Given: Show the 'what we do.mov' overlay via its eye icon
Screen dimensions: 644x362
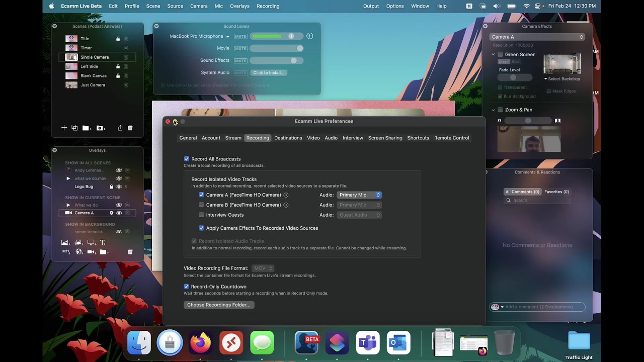Looking at the screenshot, I should 119,178.
